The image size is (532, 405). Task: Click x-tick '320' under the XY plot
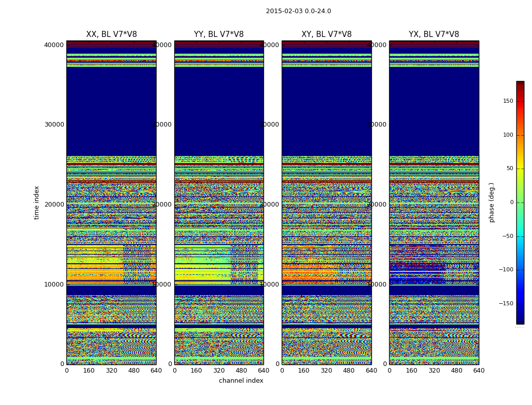[326, 371]
